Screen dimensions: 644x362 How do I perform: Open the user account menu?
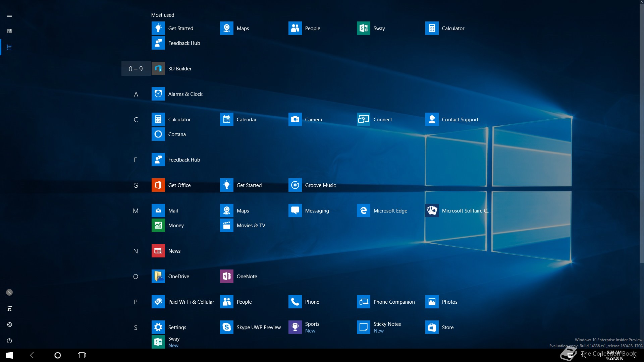(x=9, y=292)
